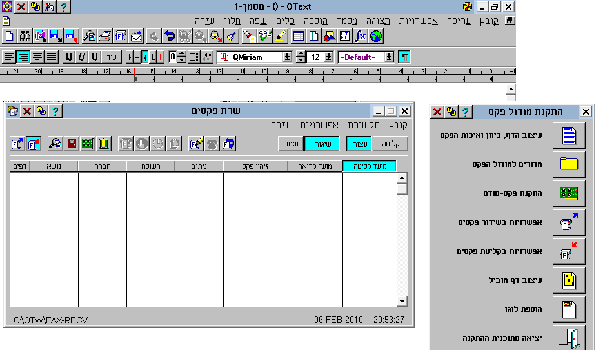Open the -Default- style dropdown
The width and height of the screenshot is (614, 364).
(x=389, y=57)
